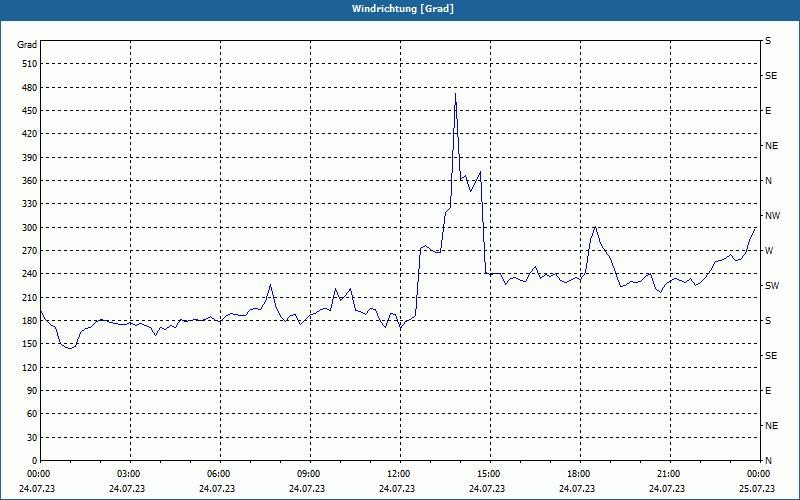Select the 120 axis value
Screen dimensions: 800x500
pyautogui.click(x=30, y=367)
